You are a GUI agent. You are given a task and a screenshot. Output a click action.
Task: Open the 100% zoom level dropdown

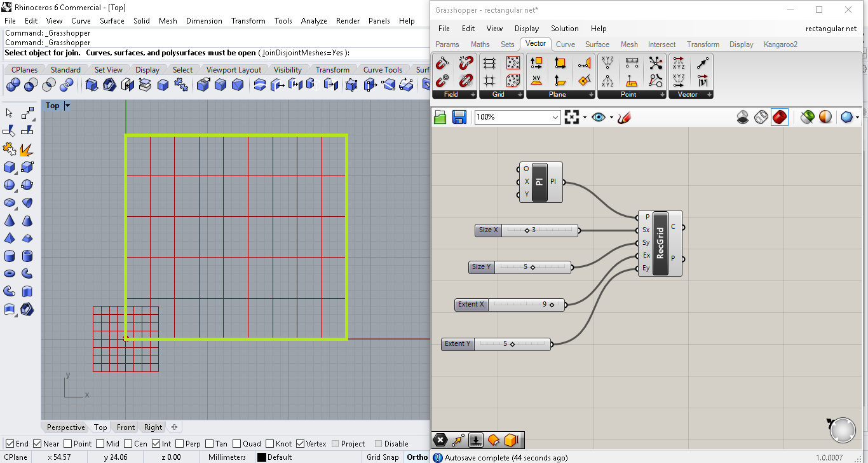point(555,117)
